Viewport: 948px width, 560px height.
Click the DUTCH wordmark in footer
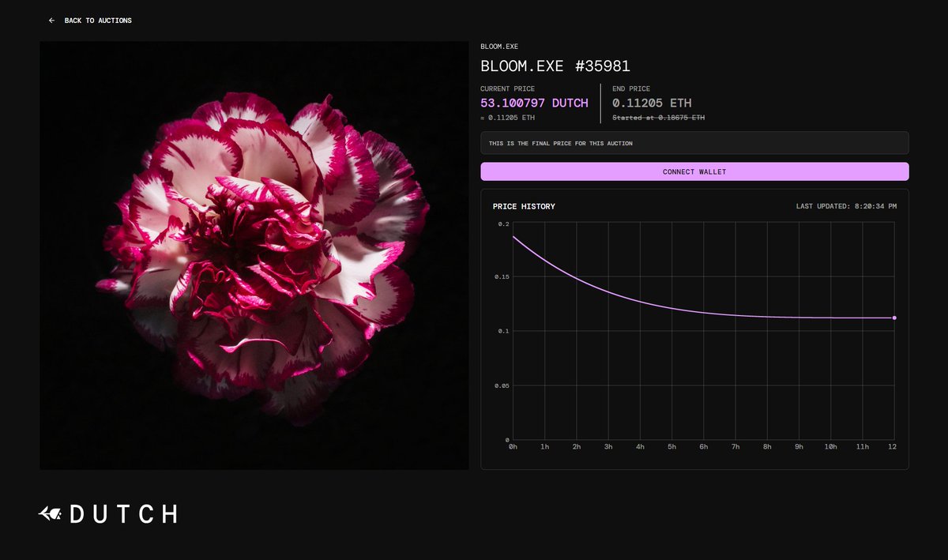point(123,514)
